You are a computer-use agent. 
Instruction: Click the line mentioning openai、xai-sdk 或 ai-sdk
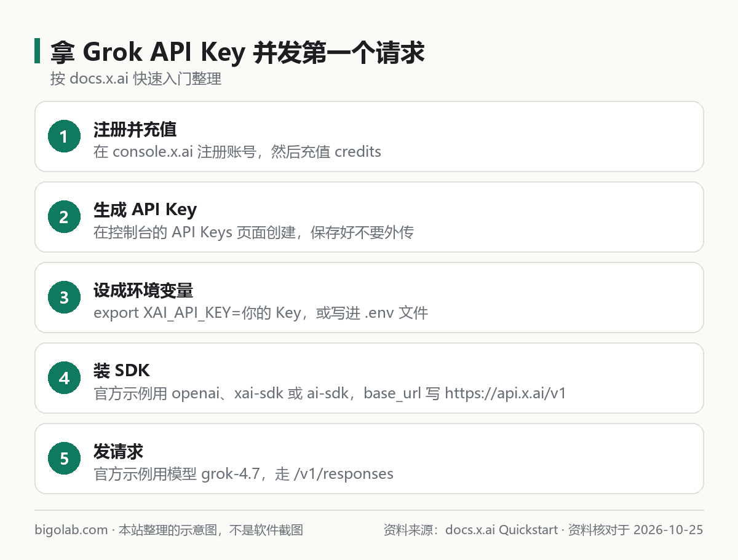click(x=330, y=393)
